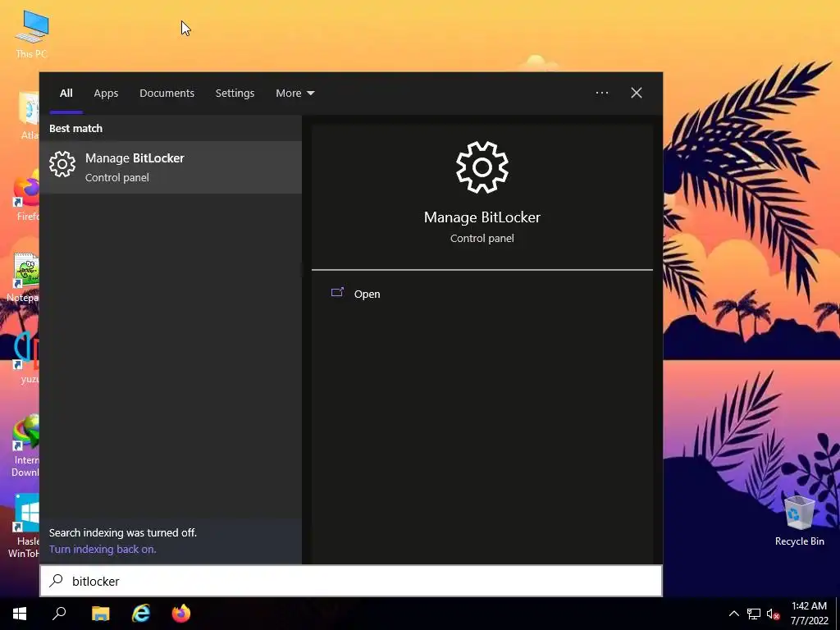Open the three-dot options menu

(x=602, y=93)
